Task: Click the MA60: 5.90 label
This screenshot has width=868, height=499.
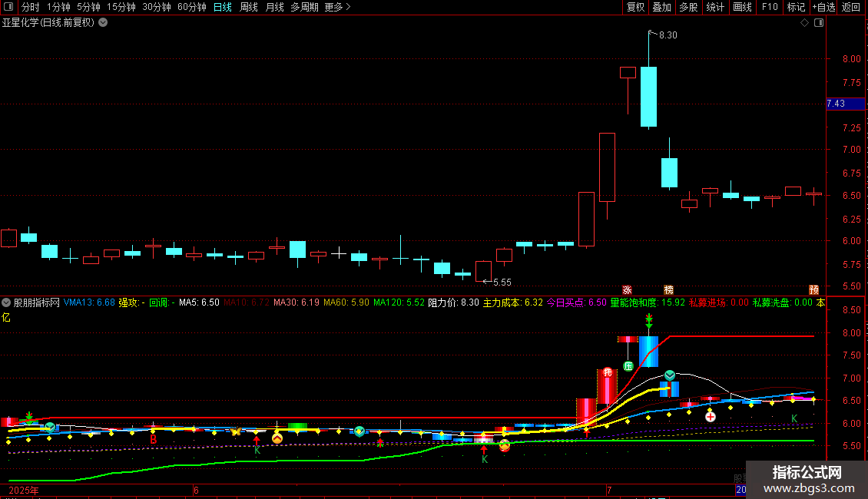Action: coord(346,302)
